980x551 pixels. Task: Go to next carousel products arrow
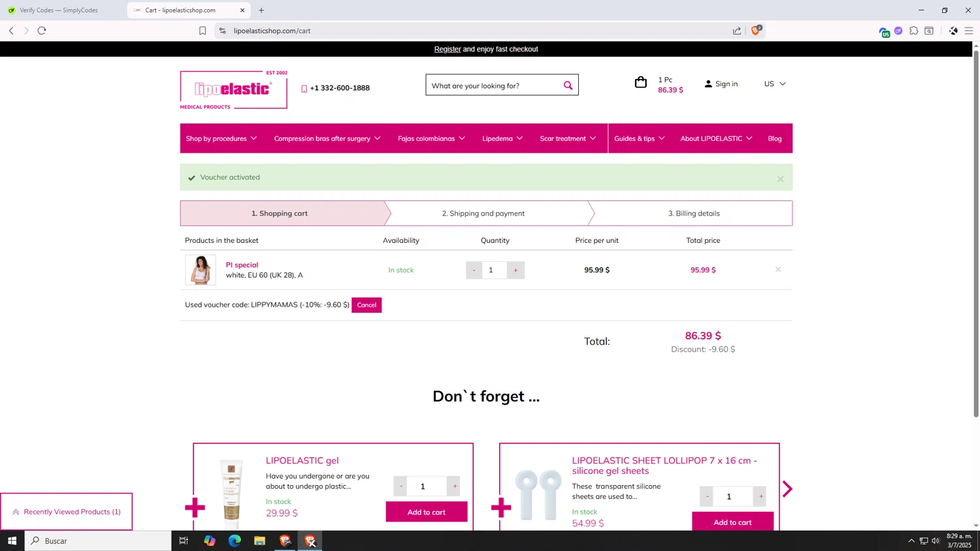coord(787,489)
